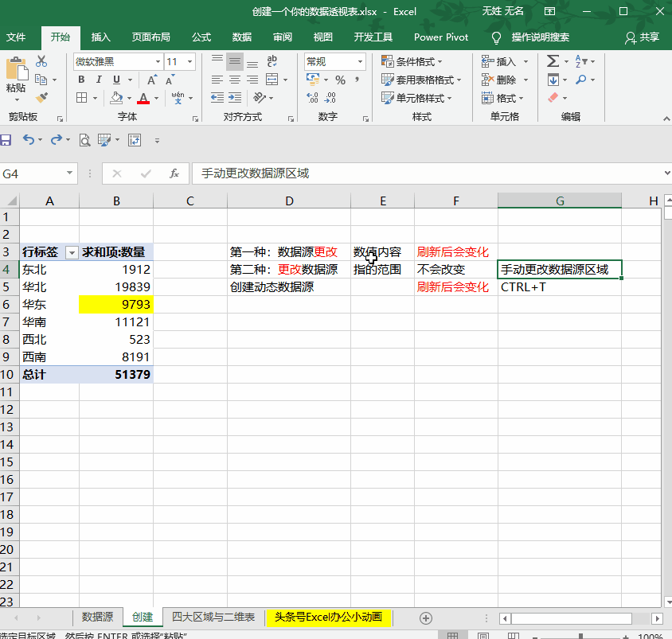Image resolution: width=672 pixels, height=639 pixels.
Task: Apply cell borders icon
Action: point(81,98)
